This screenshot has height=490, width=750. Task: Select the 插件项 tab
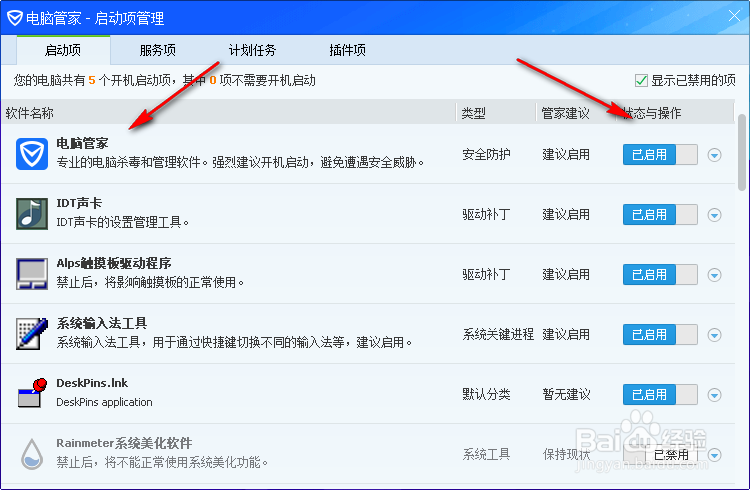pos(347,50)
